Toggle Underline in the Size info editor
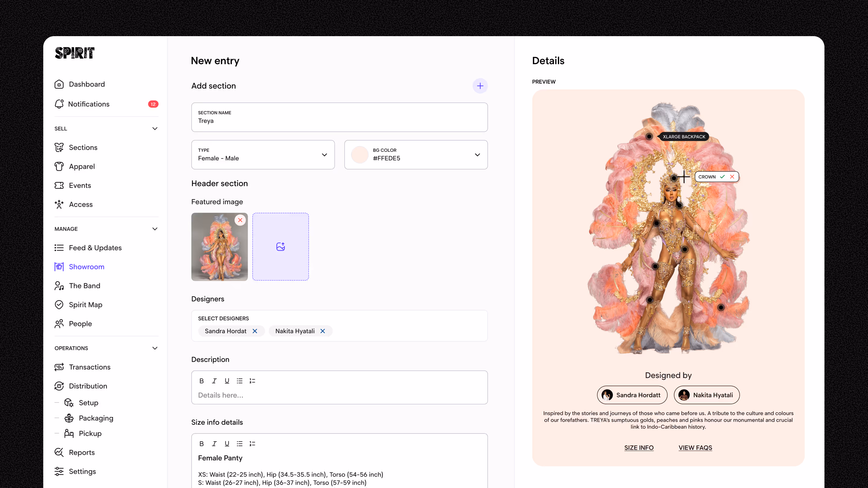 (x=227, y=443)
